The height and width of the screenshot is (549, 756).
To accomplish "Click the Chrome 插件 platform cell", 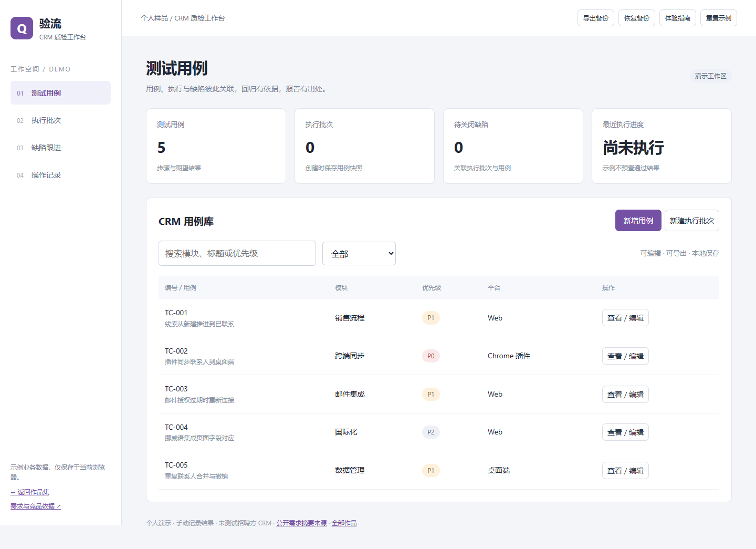I will [509, 356].
